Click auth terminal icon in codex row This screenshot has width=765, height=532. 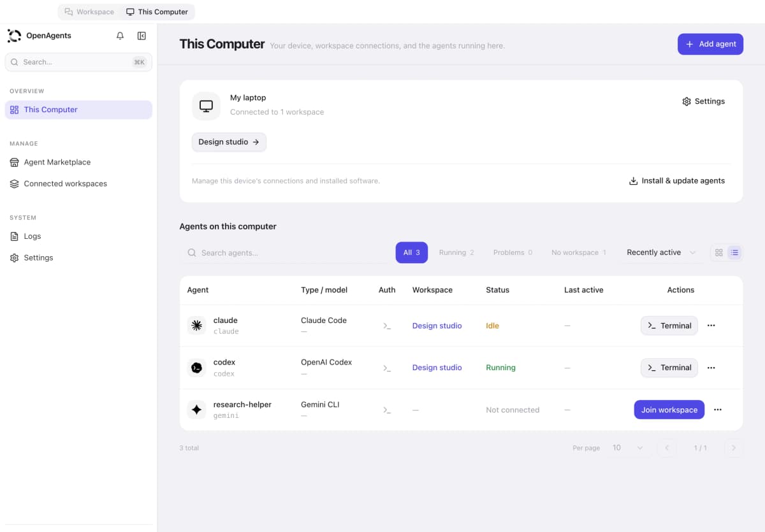[386, 368]
